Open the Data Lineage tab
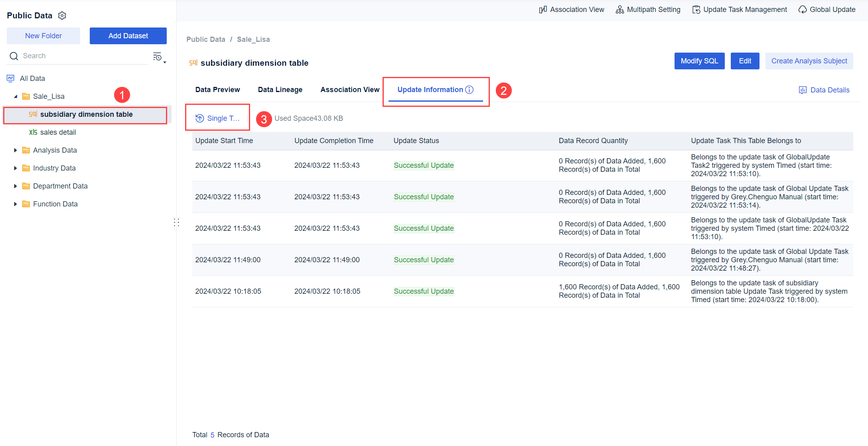This screenshot has width=868, height=446. point(280,90)
